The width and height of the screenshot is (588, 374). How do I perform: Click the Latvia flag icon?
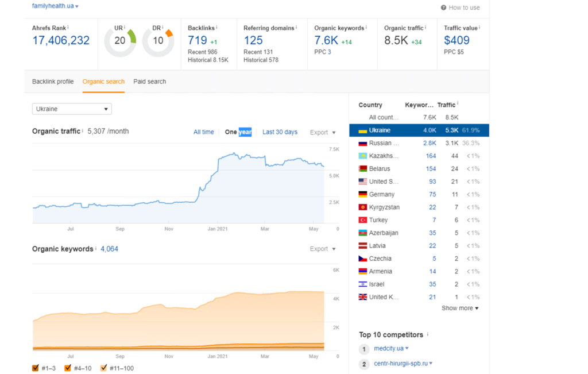[363, 246]
